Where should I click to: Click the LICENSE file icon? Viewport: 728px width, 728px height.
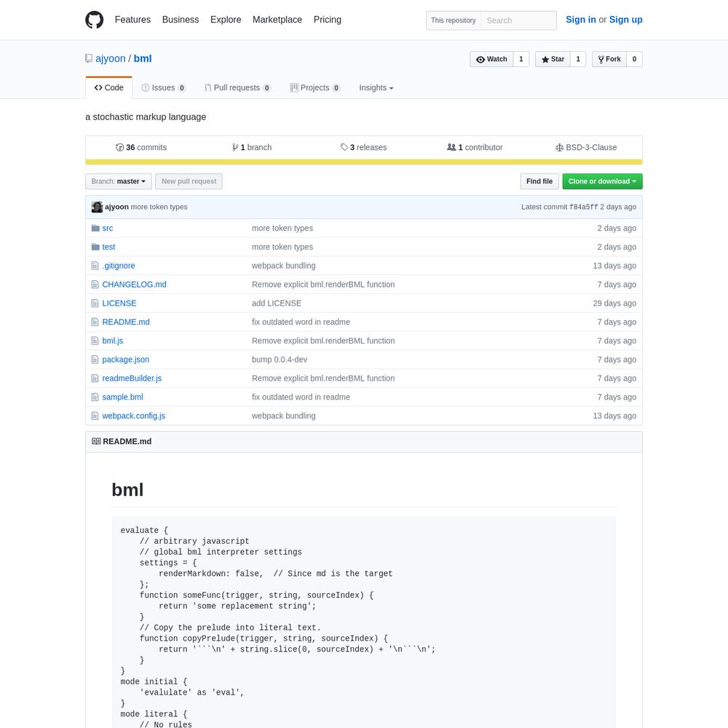coord(95,303)
